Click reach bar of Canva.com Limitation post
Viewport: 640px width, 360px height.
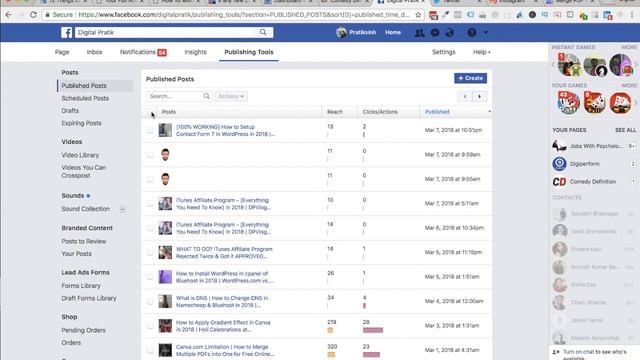pos(331,355)
